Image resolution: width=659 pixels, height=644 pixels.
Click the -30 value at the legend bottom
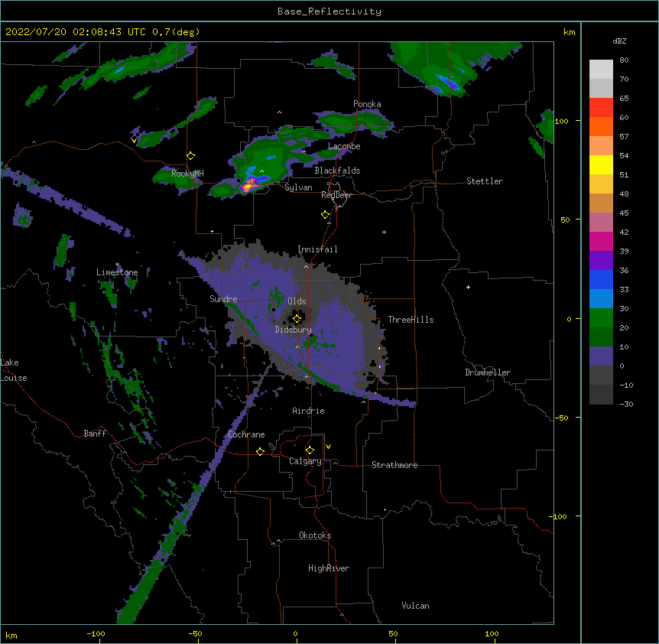click(626, 405)
